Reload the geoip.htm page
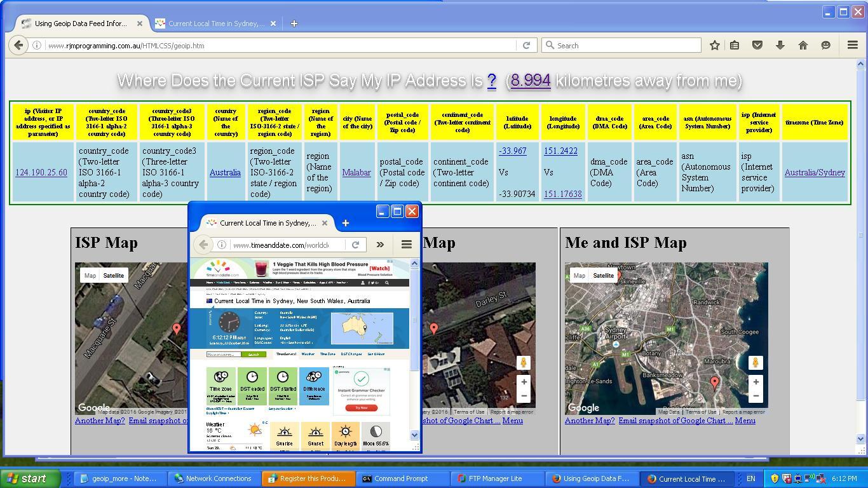The width and height of the screenshot is (868, 488). (526, 45)
